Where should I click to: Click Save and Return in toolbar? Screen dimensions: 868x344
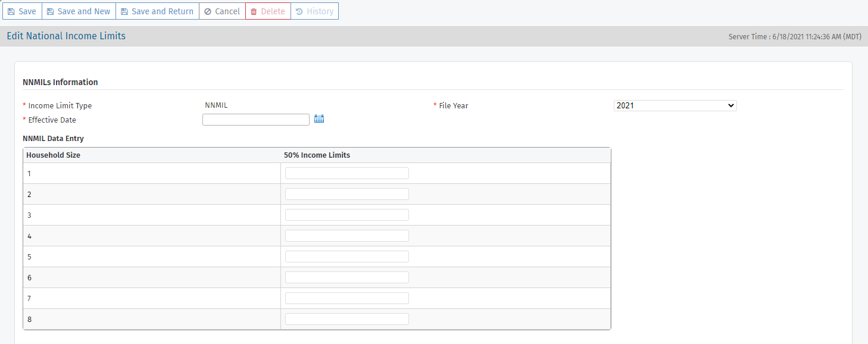pyautogui.click(x=157, y=11)
